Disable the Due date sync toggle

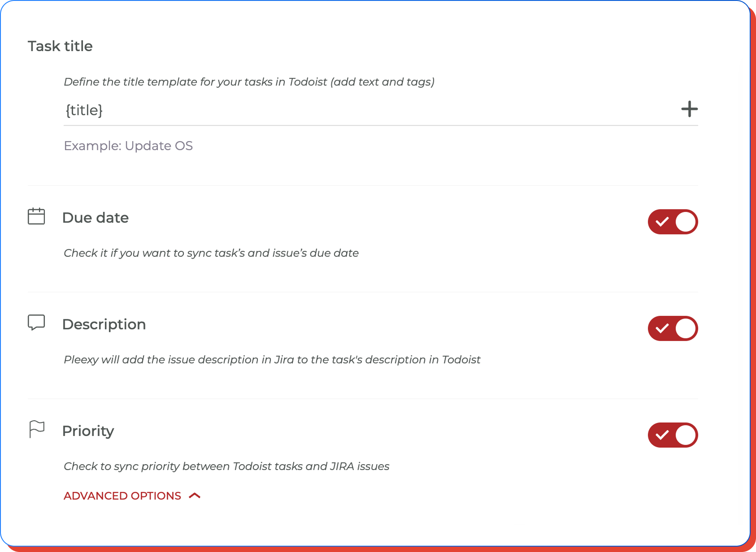673,222
